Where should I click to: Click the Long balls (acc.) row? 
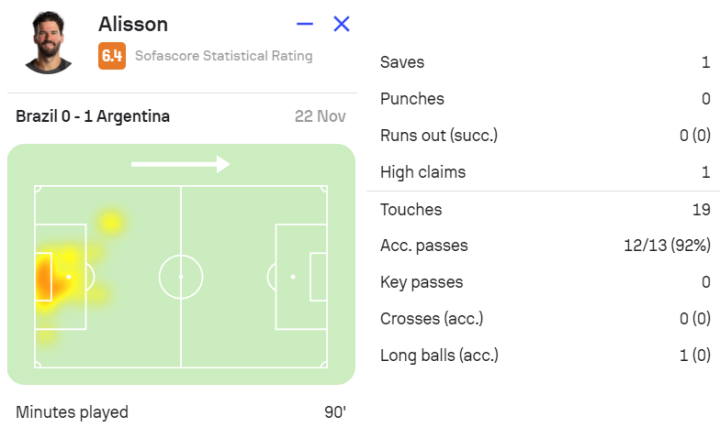(545, 355)
